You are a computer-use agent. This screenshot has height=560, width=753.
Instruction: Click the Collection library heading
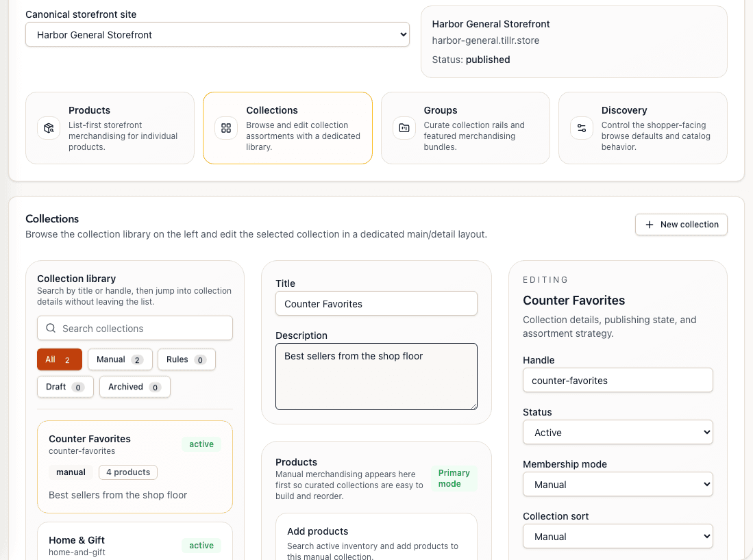click(x=76, y=279)
